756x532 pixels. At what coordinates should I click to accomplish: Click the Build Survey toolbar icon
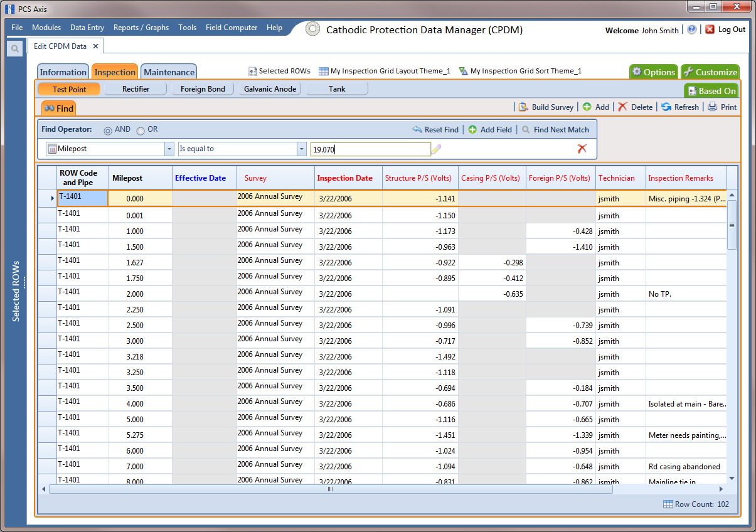tap(523, 107)
